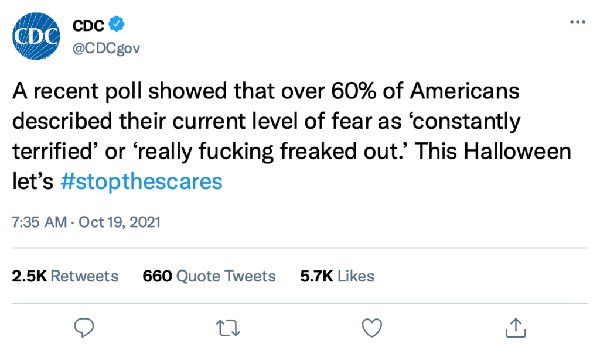Share the tweet via the upload icon

click(x=515, y=328)
